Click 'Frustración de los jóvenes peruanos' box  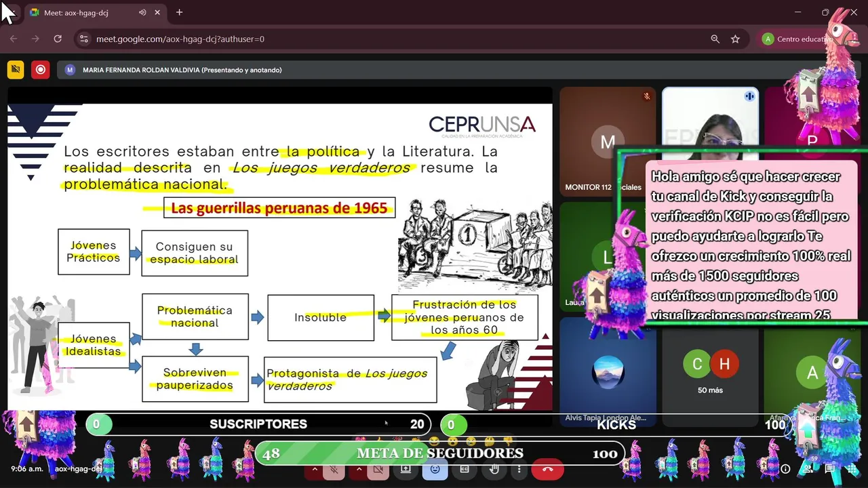click(x=465, y=317)
